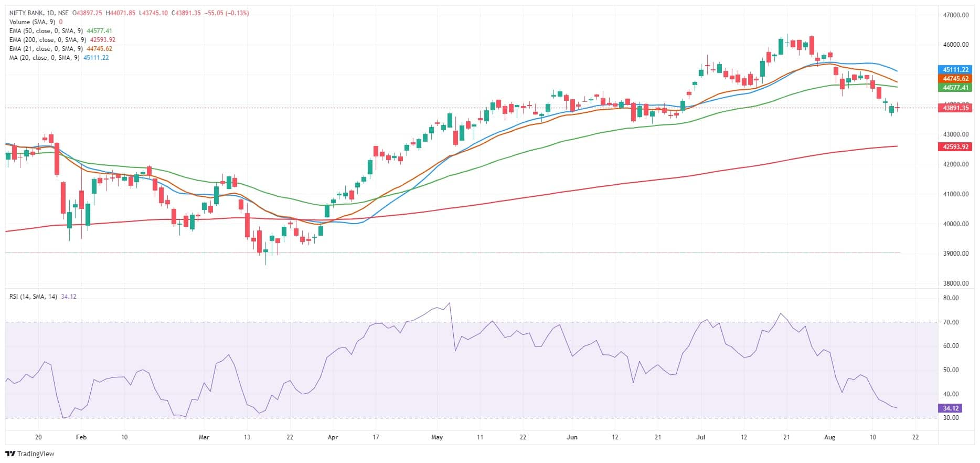Viewport: 980px width, 463px height.
Task: Click the 43000.00 price axis label
Action: (x=956, y=134)
